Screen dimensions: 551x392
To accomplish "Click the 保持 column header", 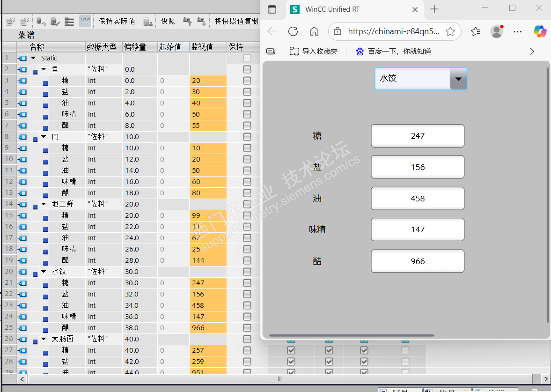I will click(x=243, y=47).
